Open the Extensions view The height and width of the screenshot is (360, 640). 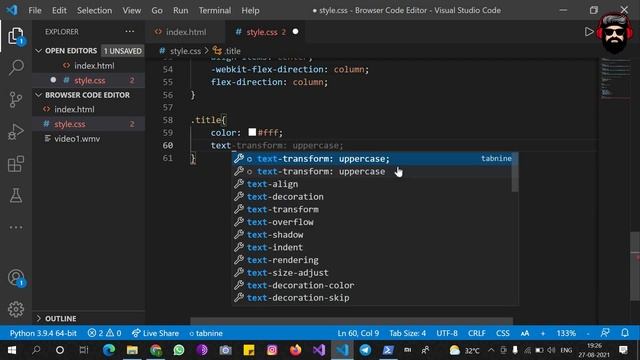click(x=16, y=164)
